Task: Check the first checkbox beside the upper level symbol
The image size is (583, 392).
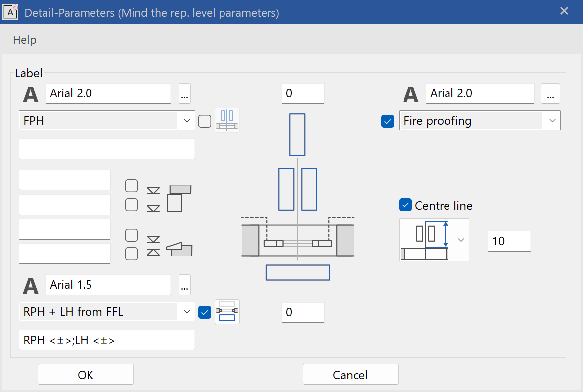Action: (x=132, y=186)
